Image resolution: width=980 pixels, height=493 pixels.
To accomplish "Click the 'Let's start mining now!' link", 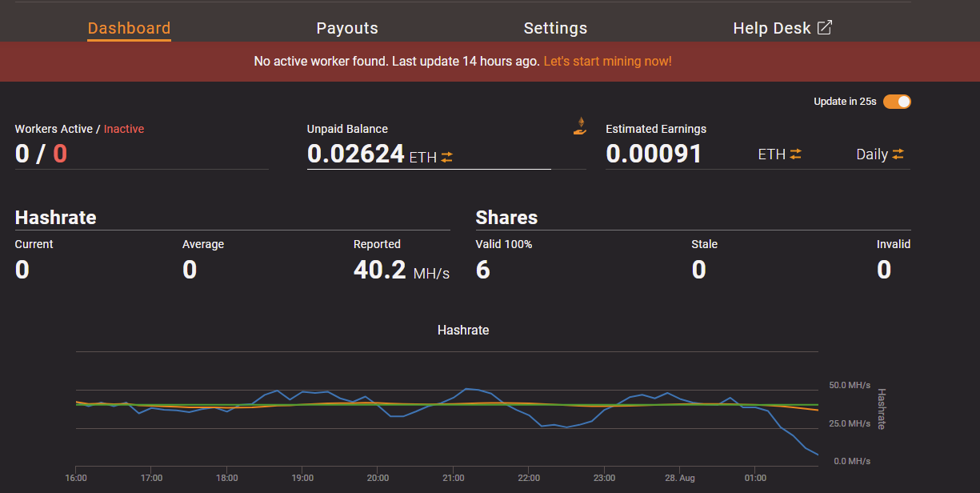I will point(607,62).
